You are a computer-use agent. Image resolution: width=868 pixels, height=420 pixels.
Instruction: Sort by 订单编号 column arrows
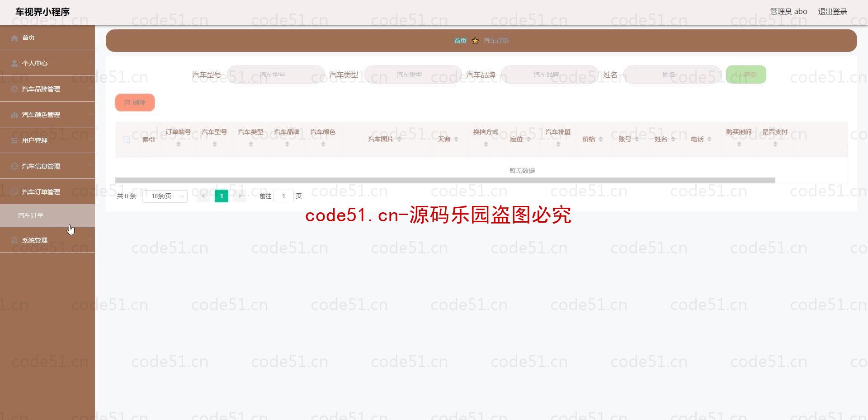pyautogui.click(x=179, y=144)
